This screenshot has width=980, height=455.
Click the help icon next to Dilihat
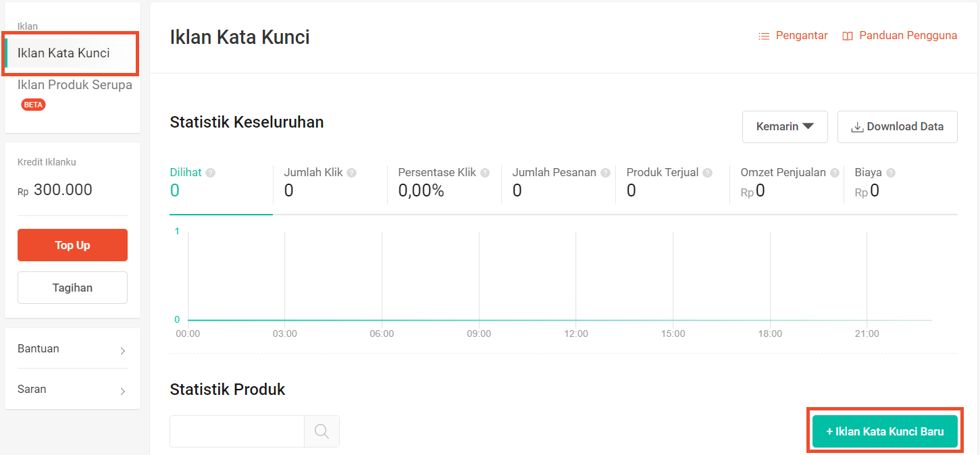[x=211, y=173]
